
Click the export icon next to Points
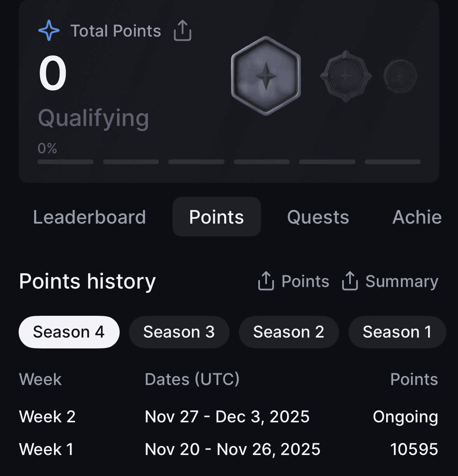(x=266, y=281)
